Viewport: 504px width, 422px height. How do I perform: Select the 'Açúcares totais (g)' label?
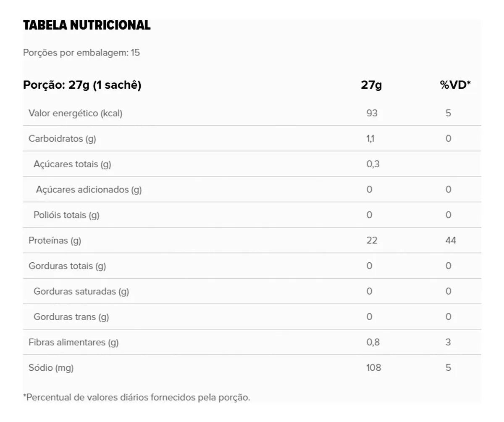[x=72, y=164]
